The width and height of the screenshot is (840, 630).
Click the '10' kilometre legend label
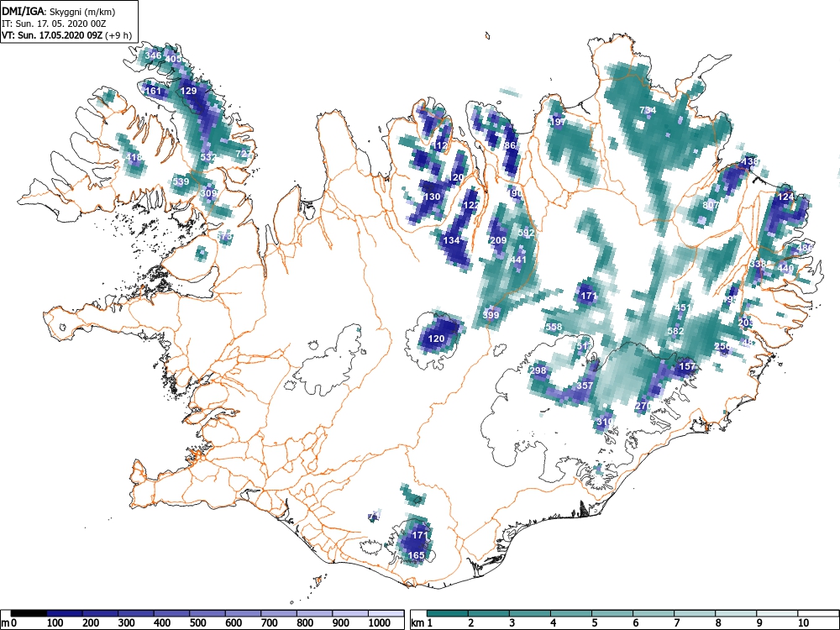[x=802, y=623]
